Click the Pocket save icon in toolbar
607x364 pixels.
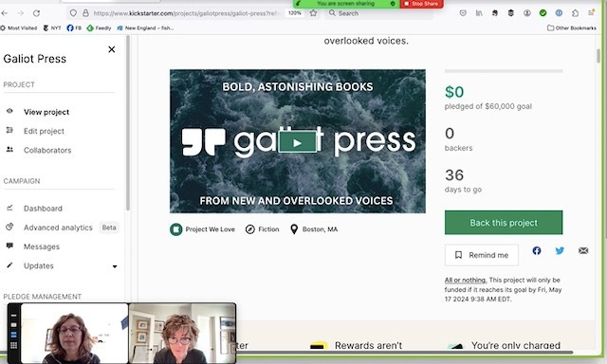click(463, 13)
